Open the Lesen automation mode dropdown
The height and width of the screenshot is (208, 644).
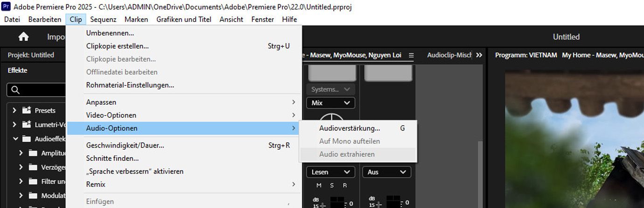coord(331,172)
